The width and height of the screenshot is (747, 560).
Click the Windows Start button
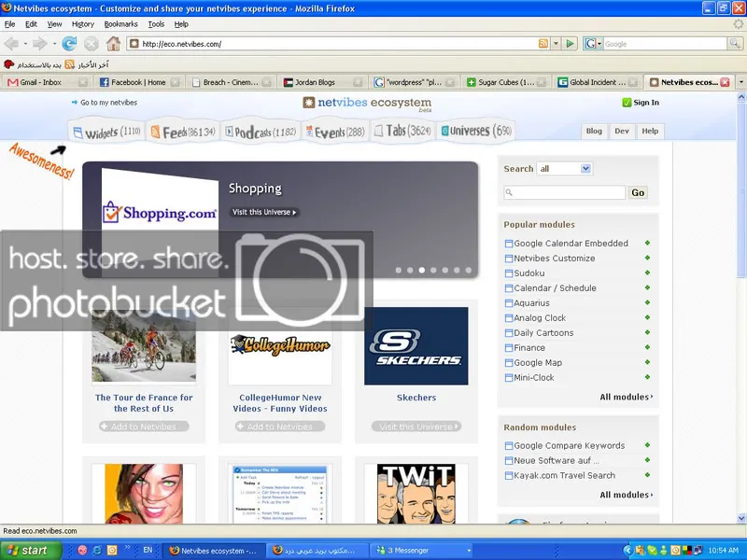[26, 551]
